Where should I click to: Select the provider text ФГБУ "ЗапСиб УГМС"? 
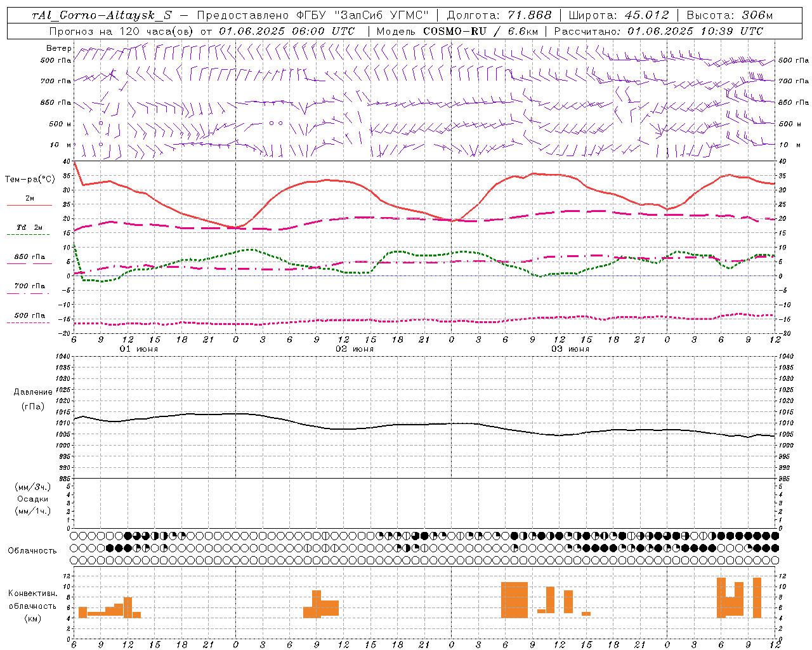[x=363, y=15]
